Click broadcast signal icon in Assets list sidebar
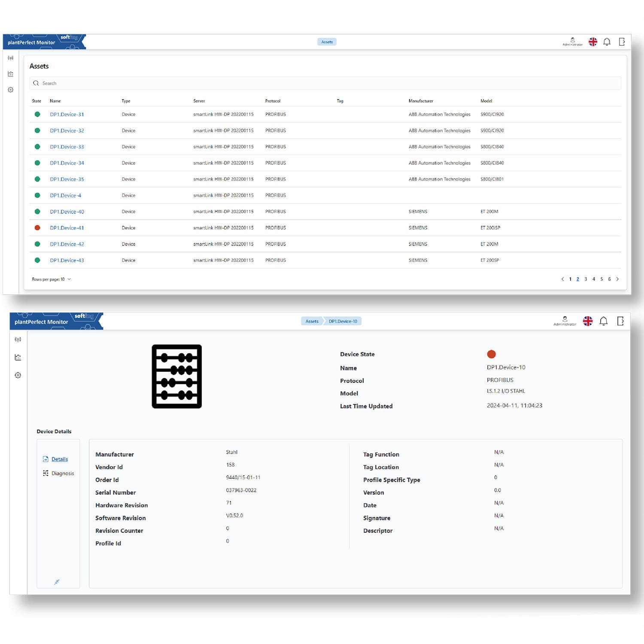This screenshot has height=644, width=644. tap(11, 58)
